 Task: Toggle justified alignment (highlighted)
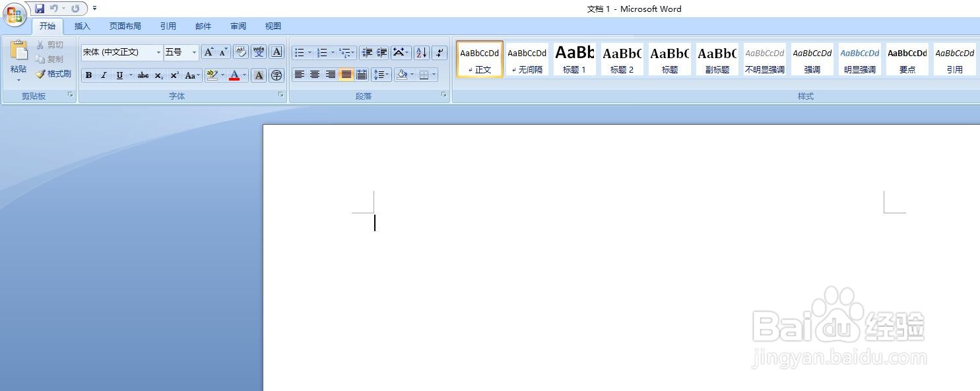pyautogui.click(x=346, y=75)
